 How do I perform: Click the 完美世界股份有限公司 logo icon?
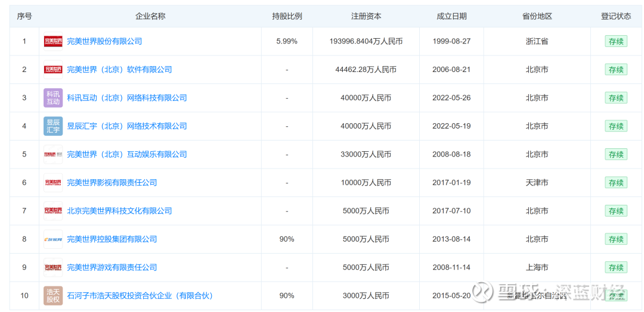click(53, 42)
